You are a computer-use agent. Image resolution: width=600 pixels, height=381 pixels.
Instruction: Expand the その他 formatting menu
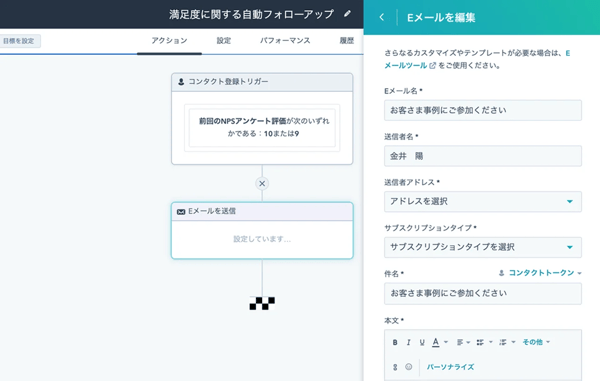coord(536,342)
